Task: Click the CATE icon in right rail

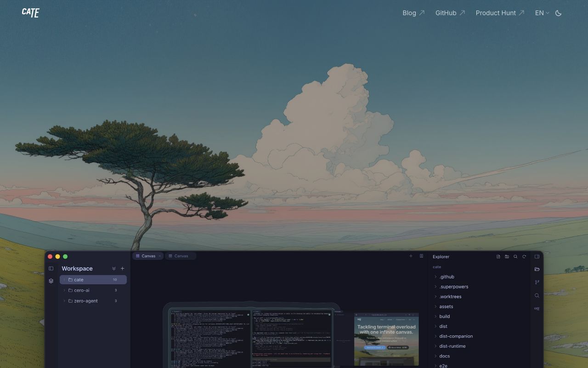Action: [537, 309]
